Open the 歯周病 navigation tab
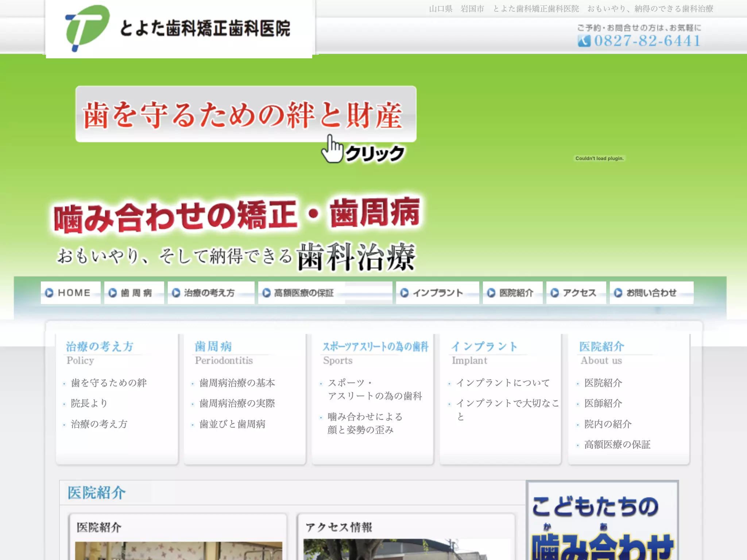The image size is (747, 560). click(134, 293)
